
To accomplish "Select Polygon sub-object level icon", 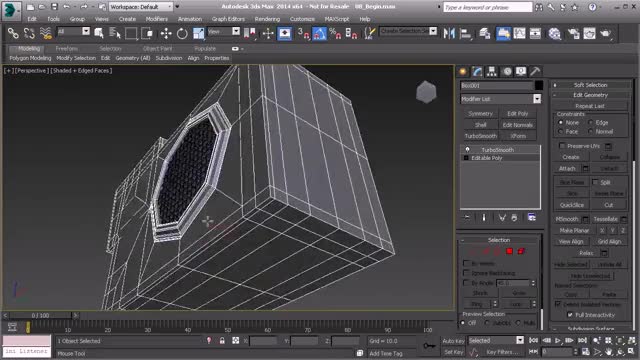I will coord(509,251).
